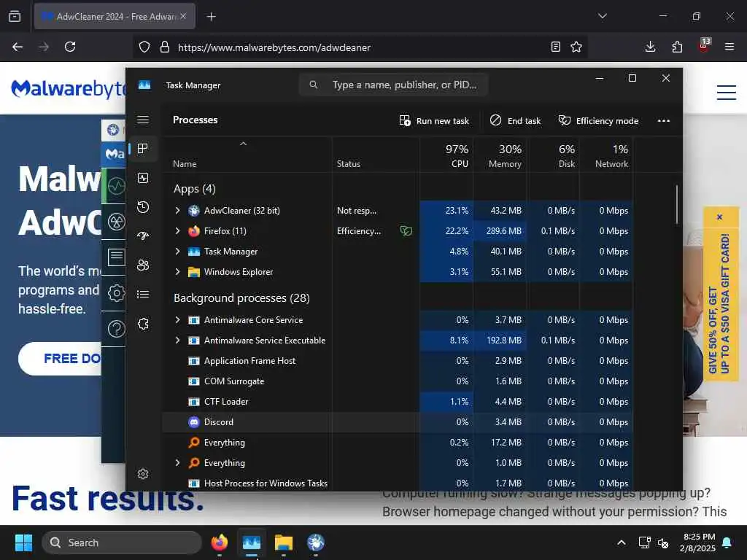Select Host Process for Windows Tasks row
The image size is (747, 560).
point(398,483)
